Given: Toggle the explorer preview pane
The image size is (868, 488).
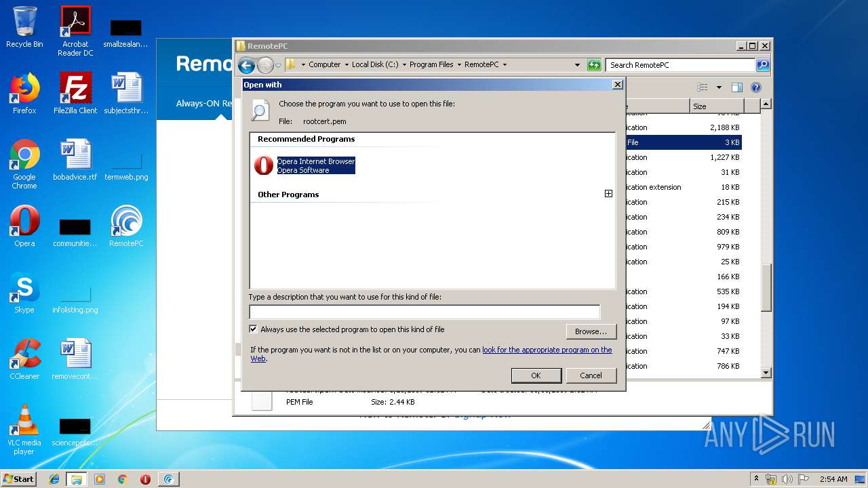Looking at the screenshot, I should [x=737, y=87].
